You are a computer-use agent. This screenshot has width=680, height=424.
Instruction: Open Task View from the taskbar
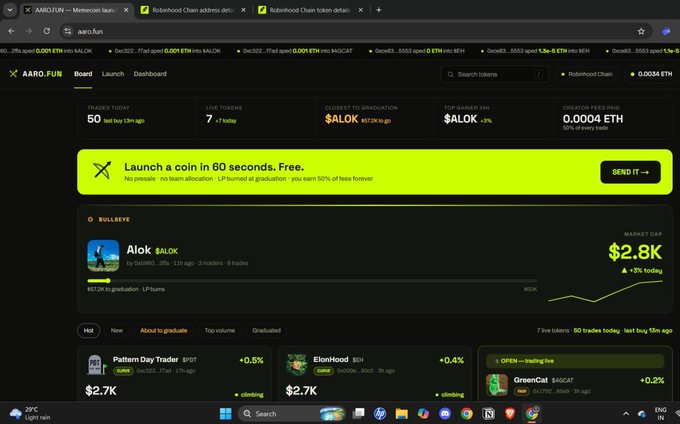point(358,414)
